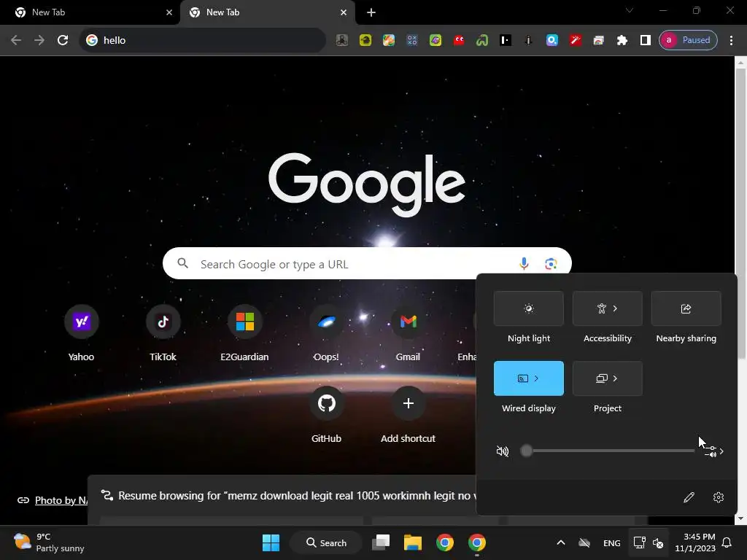Screen dimensions: 747x560
Task: Open the TikTok shortcut
Action: point(163,332)
